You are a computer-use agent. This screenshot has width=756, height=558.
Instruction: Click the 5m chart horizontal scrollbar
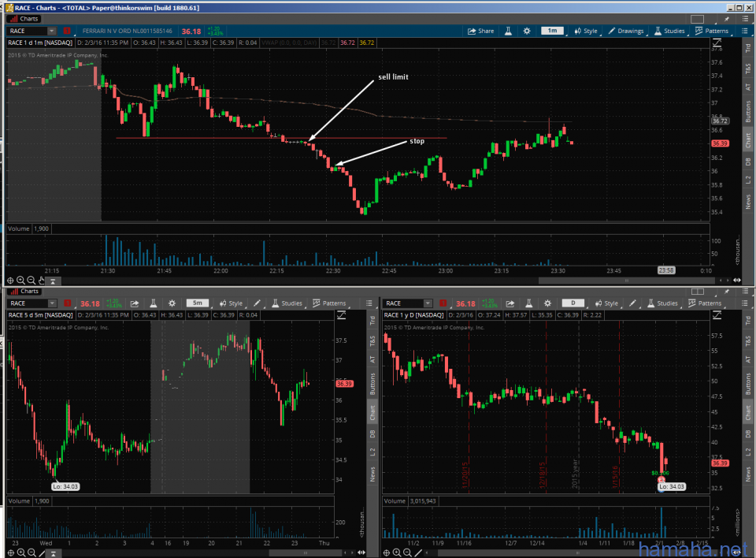click(305, 552)
